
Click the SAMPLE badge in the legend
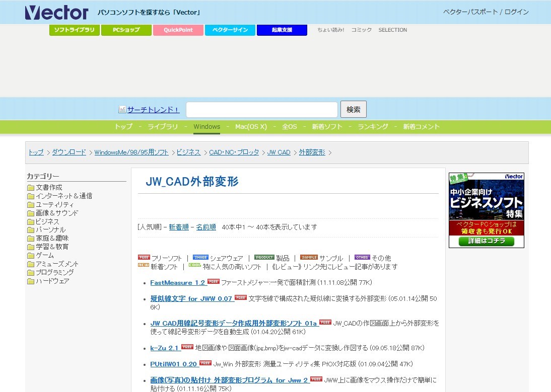pyautogui.click(x=309, y=257)
